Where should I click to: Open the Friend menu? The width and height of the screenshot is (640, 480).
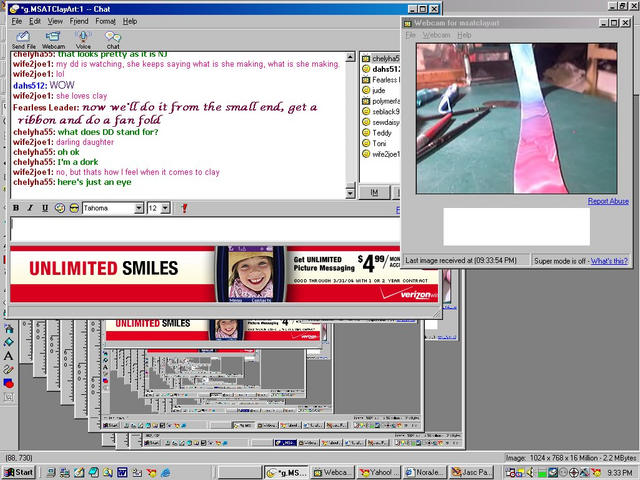click(79, 21)
